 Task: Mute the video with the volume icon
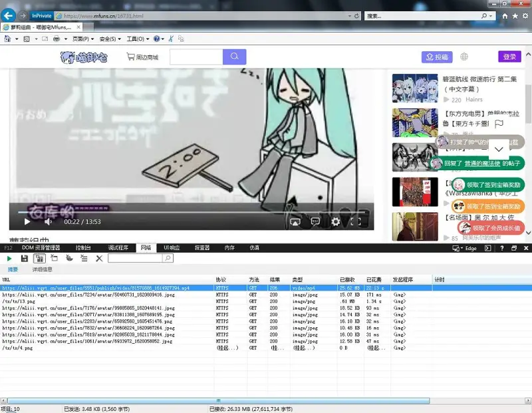coord(48,221)
